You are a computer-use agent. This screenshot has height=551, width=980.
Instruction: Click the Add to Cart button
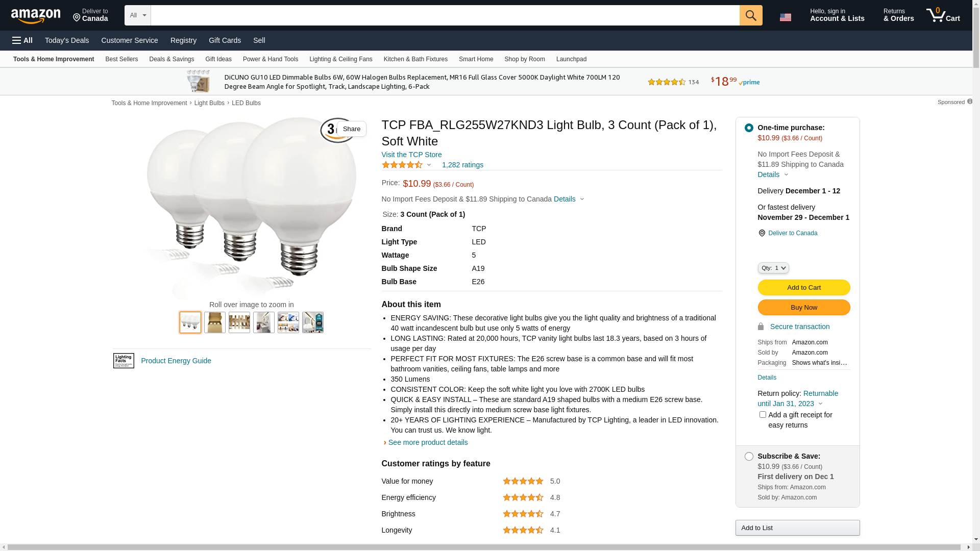point(804,288)
